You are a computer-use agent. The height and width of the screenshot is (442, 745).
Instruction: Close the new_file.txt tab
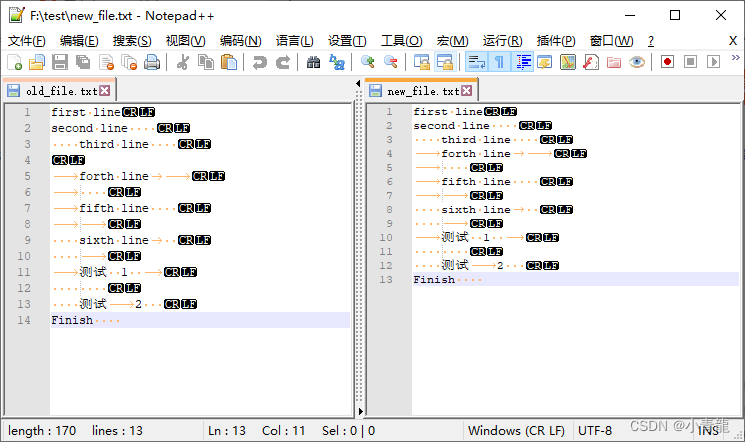point(467,90)
